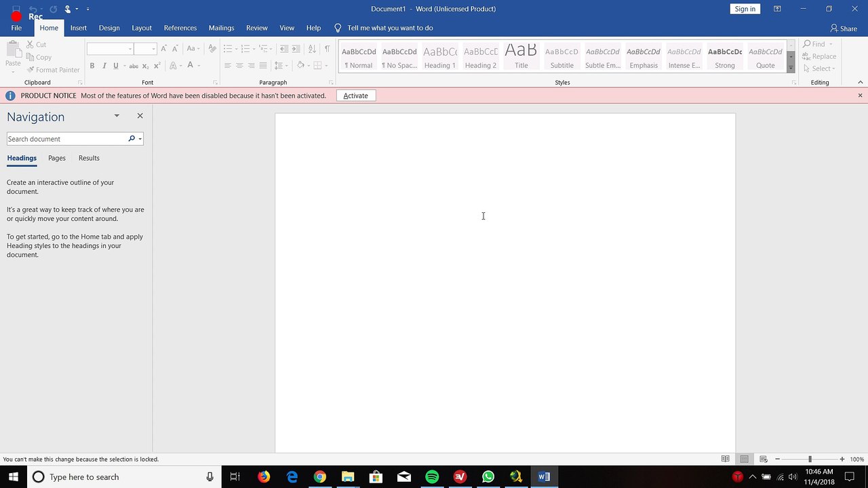Switch to the Pages navigation tab
This screenshot has width=868, height=488.
click(x=57, y=158)
